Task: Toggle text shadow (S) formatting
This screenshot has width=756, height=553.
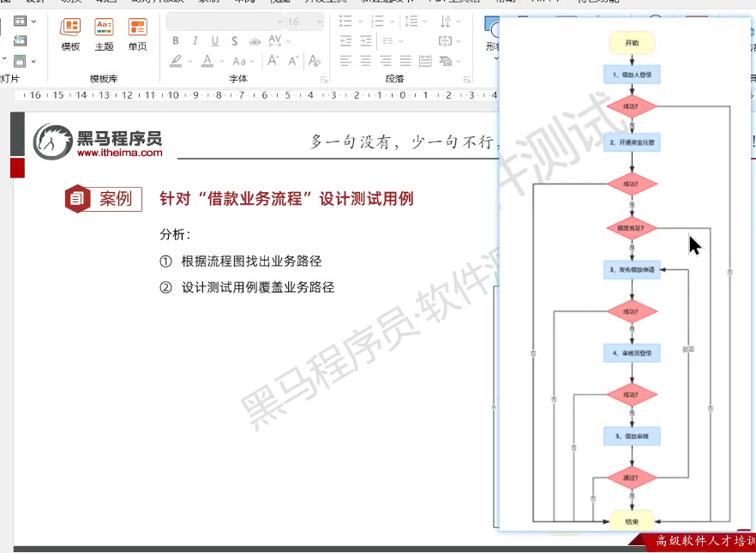Action: pos(234,41)
